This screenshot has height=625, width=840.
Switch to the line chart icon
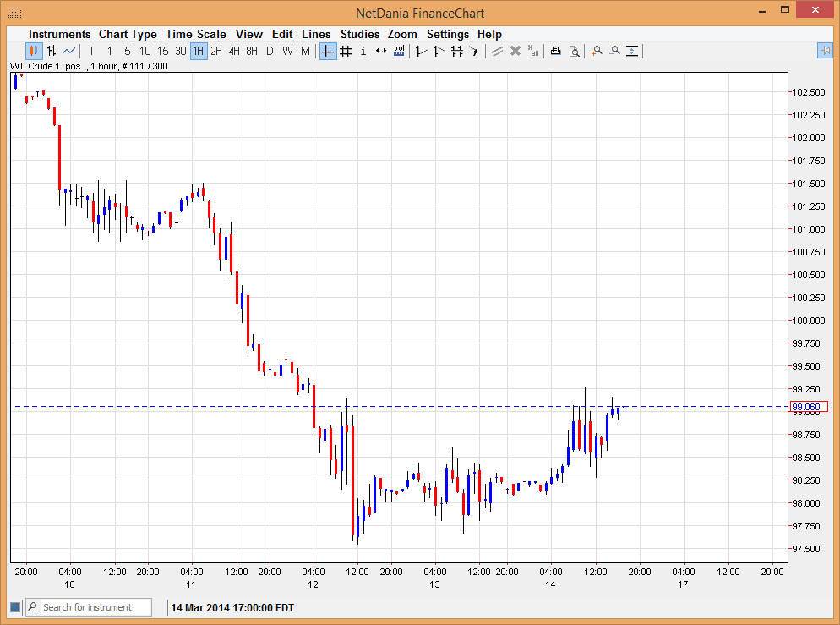point(69,51)
